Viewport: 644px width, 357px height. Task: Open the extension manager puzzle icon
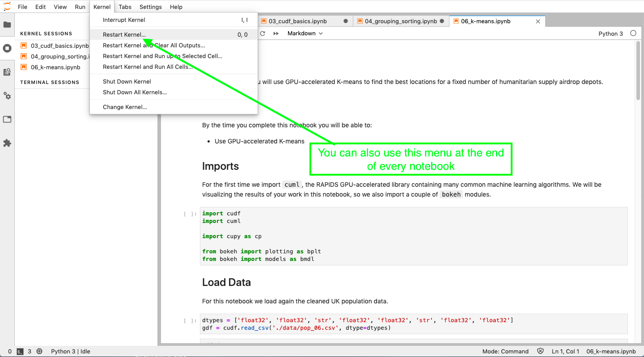7,143
